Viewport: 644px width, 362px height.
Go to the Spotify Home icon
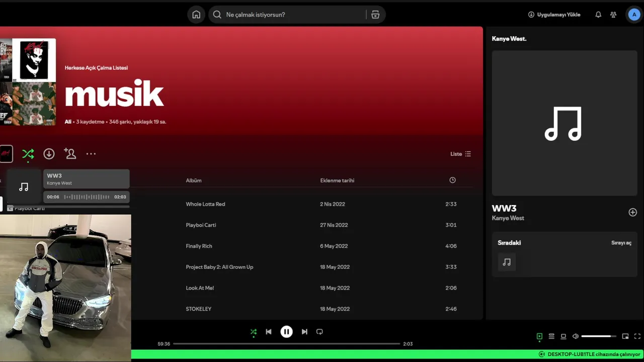(196, 15)
